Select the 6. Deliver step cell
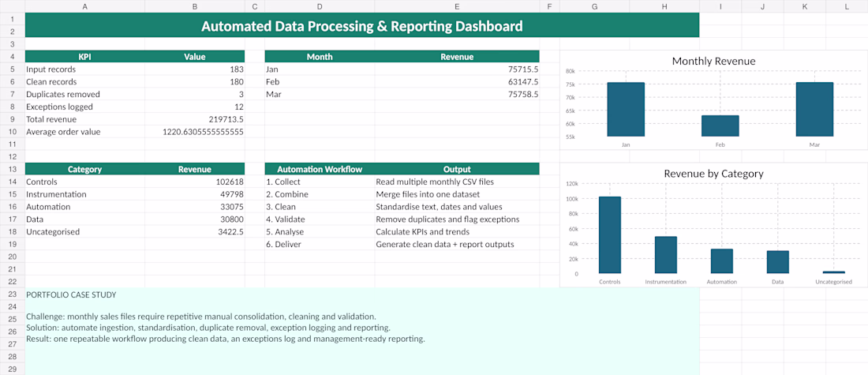 (x=320, y=244)
